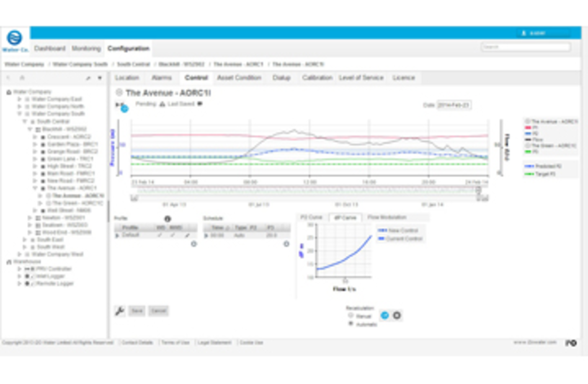
Task: Expand the Water Company East node
Action: point(20,99)
